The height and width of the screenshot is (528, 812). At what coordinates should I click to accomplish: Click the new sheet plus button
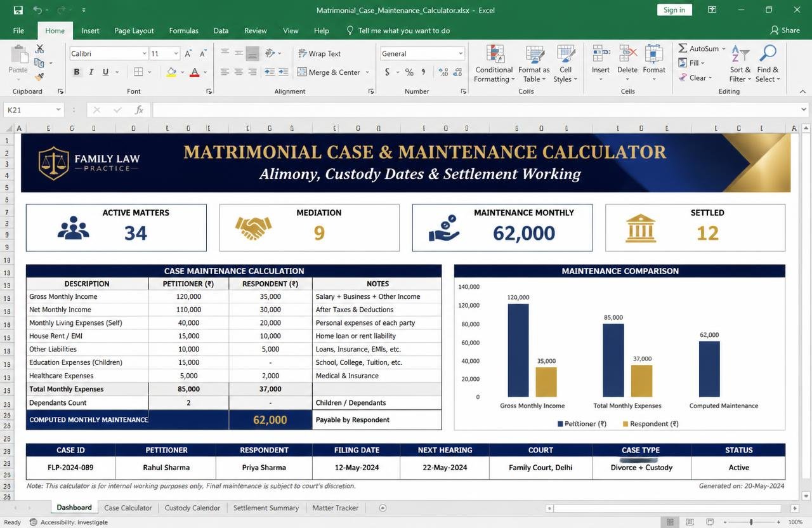click(383, 508)
